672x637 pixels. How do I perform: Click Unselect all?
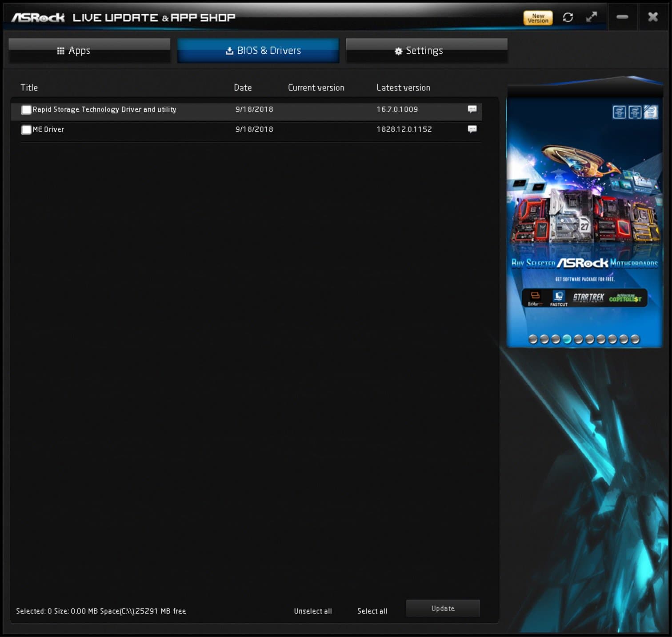pos(313,611)
